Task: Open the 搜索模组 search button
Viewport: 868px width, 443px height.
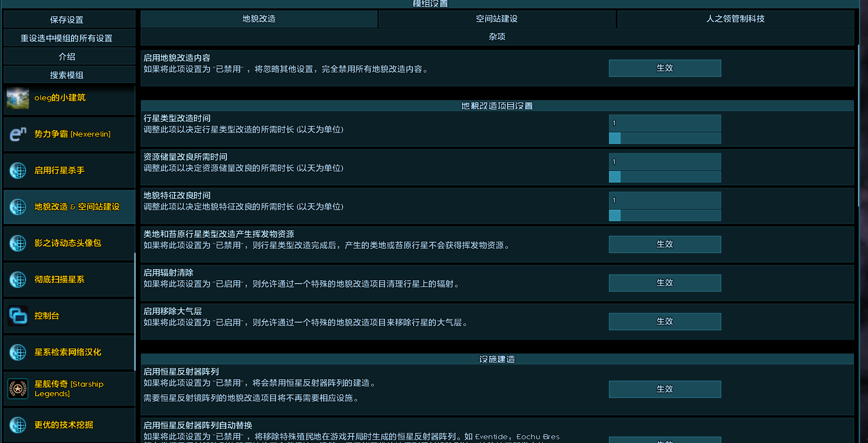Action: click(x=69, y=75)
